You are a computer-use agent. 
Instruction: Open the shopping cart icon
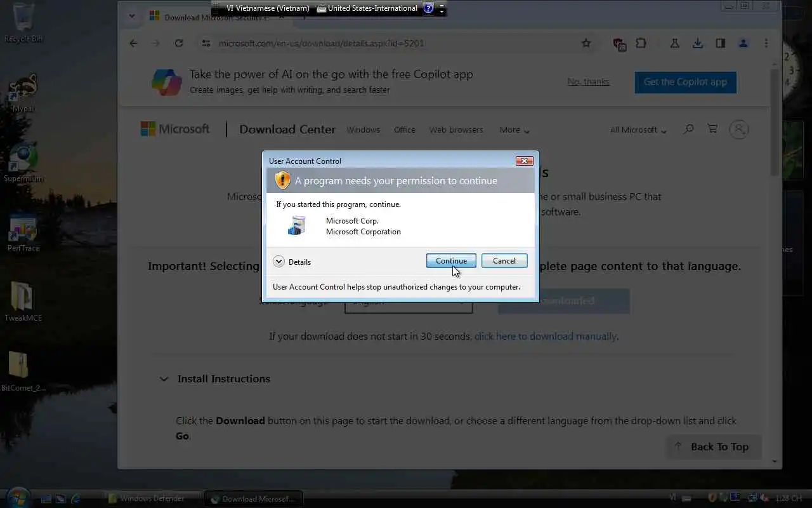712,129
